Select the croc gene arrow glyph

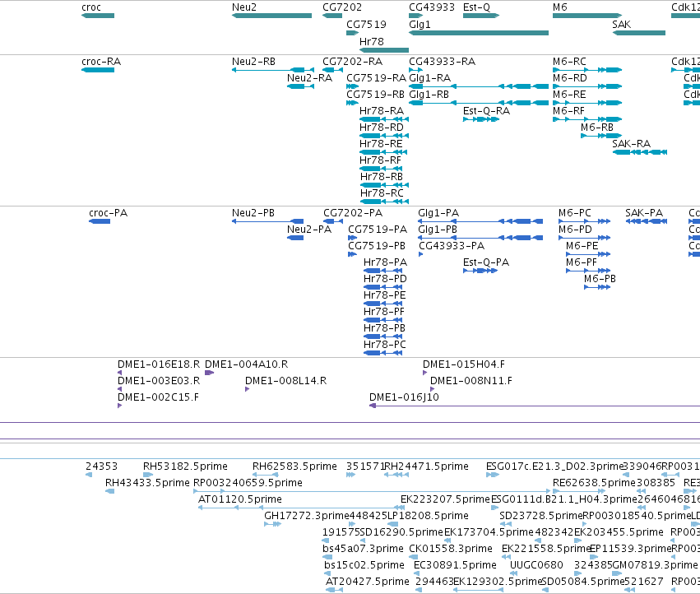pyautogui.click(x=98, y=16)
